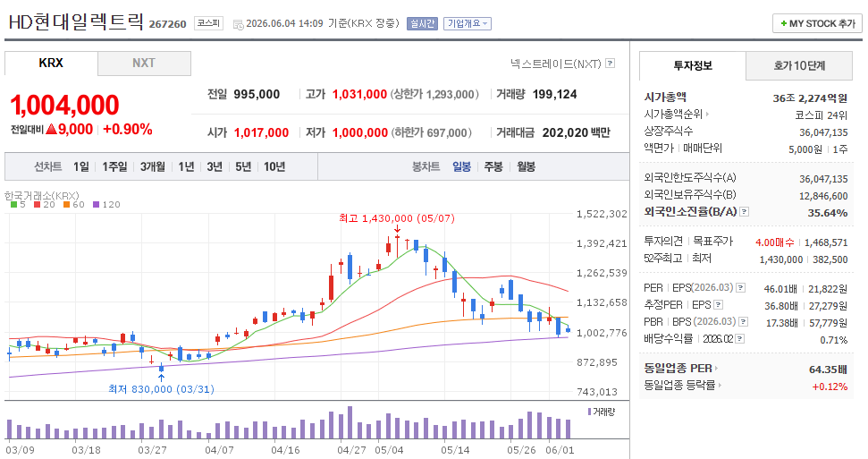
Task: Click the 전일 value 995,000
Action: pos(257,94)
